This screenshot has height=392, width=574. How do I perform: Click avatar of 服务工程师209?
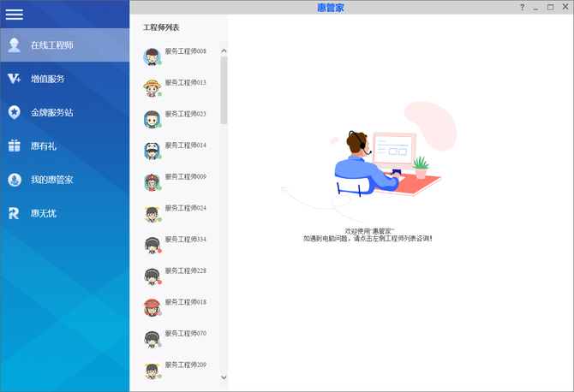(152, 371)
